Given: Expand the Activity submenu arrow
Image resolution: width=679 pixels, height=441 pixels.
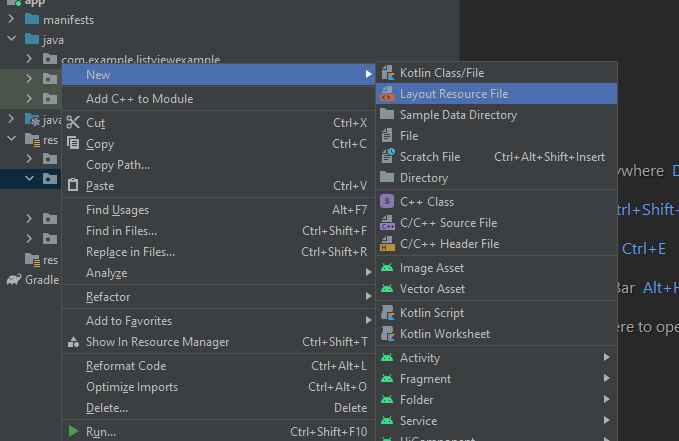Looking at the screenshot, I should 607,357.
